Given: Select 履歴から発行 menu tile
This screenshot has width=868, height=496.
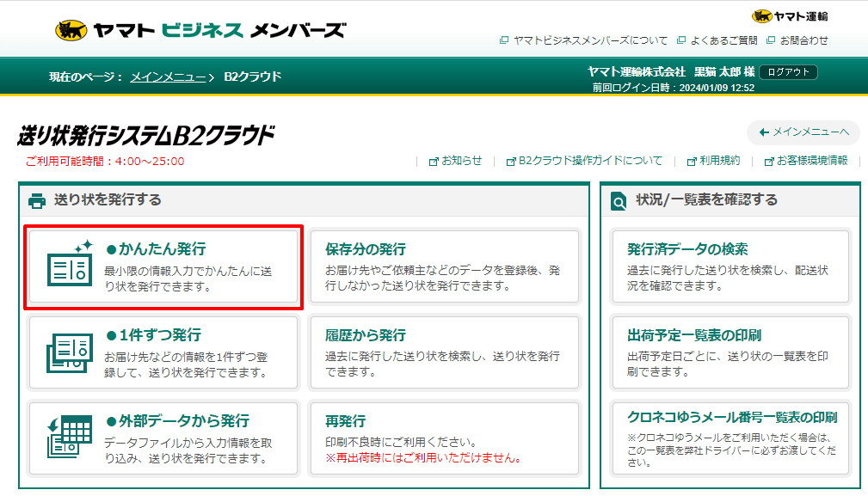Looking at the screenshot, I should tap(444, 352).
